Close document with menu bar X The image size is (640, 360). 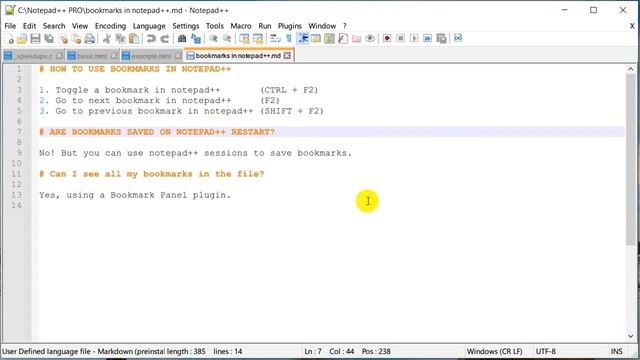[632, 26]
